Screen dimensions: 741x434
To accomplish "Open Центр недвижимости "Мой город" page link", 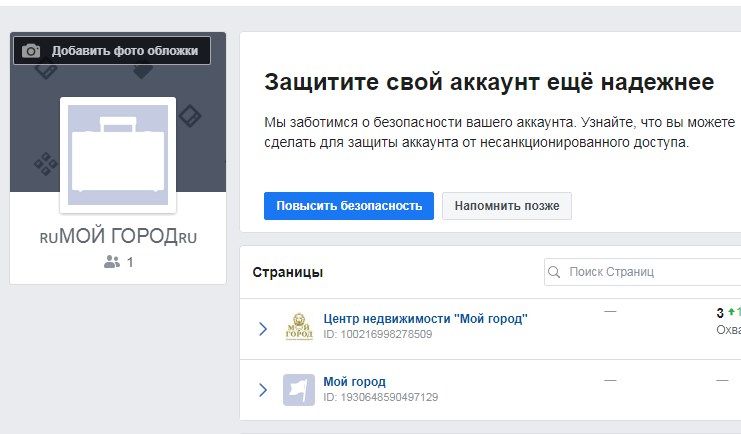I will pos(425,319).
